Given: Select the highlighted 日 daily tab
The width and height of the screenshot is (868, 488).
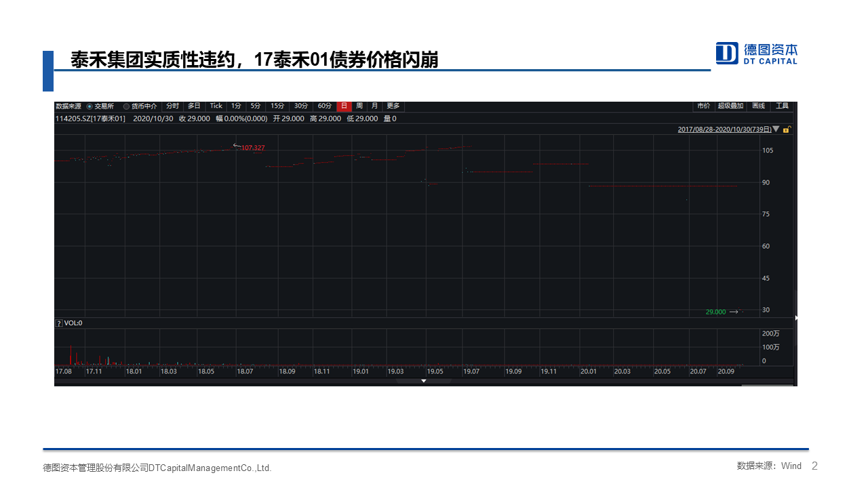Looking at the screenshot, I should [x=344, y=106].
